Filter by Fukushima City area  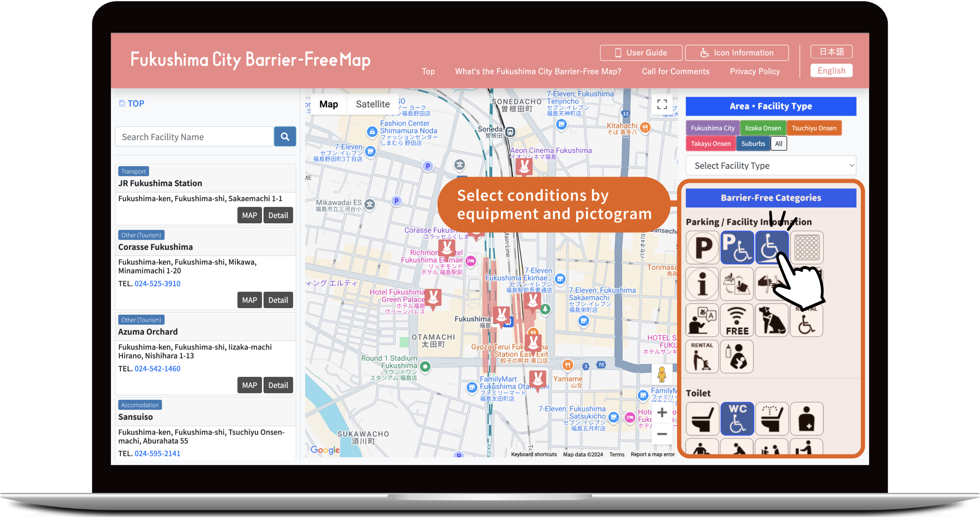click(x=713, y=128)
